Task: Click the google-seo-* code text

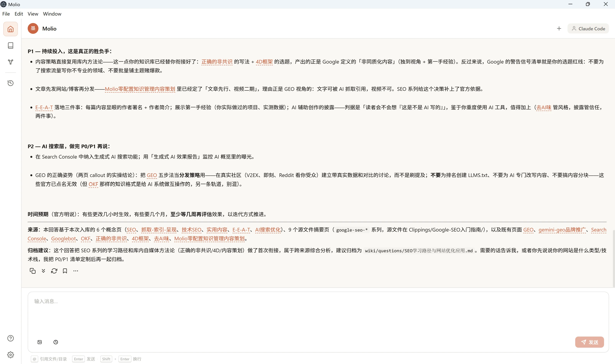Action: (352, 230)
